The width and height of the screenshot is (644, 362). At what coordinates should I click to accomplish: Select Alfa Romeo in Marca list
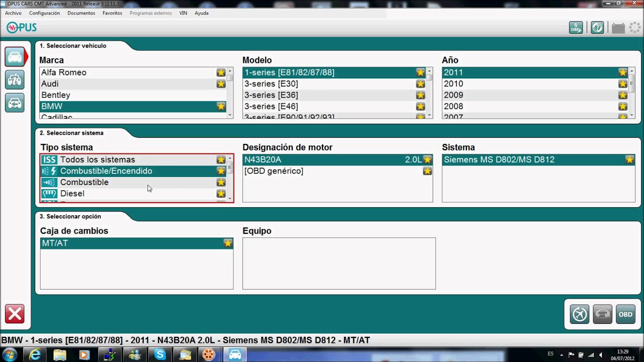click(133, 72)
